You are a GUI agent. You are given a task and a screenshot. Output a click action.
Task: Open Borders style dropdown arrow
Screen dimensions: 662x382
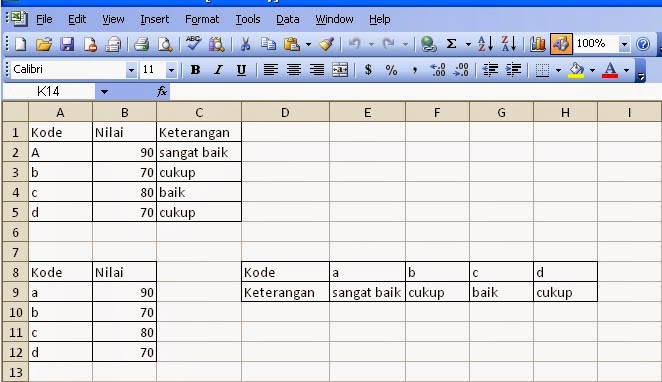[x=558, y=70]
